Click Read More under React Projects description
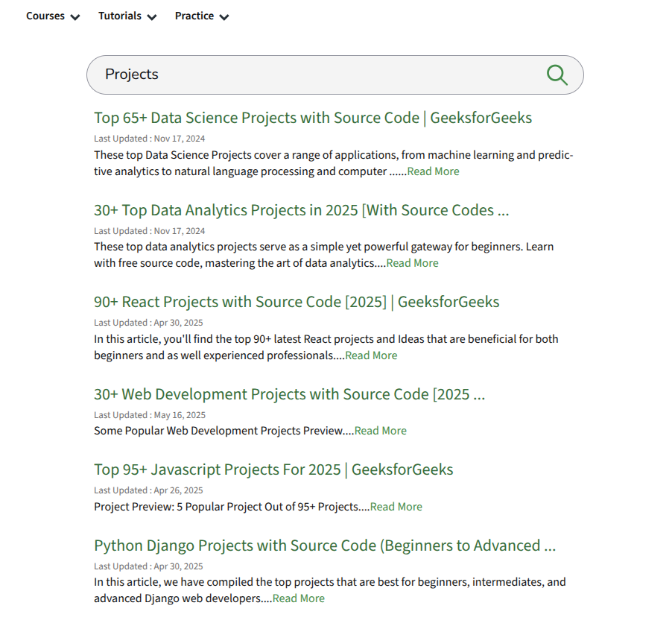This screenshot has height=626, width=672. pyautogui.click(x=371, y=355)
